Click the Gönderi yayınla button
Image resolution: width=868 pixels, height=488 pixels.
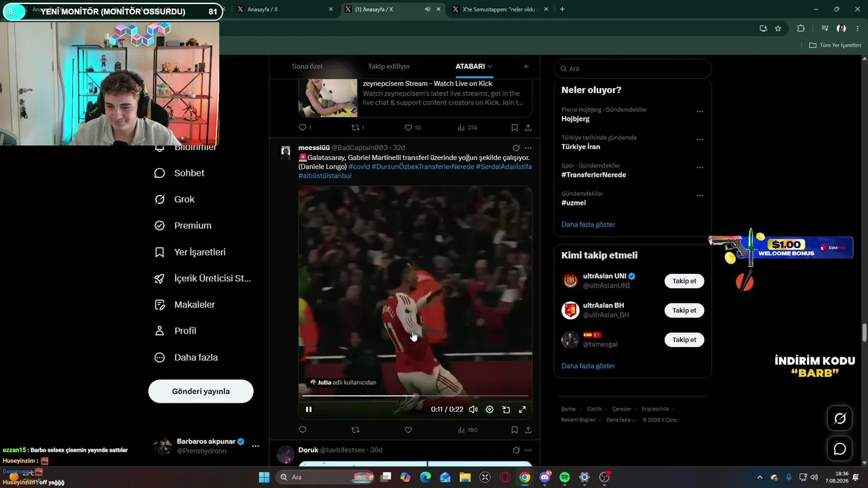tap(201, 391)
